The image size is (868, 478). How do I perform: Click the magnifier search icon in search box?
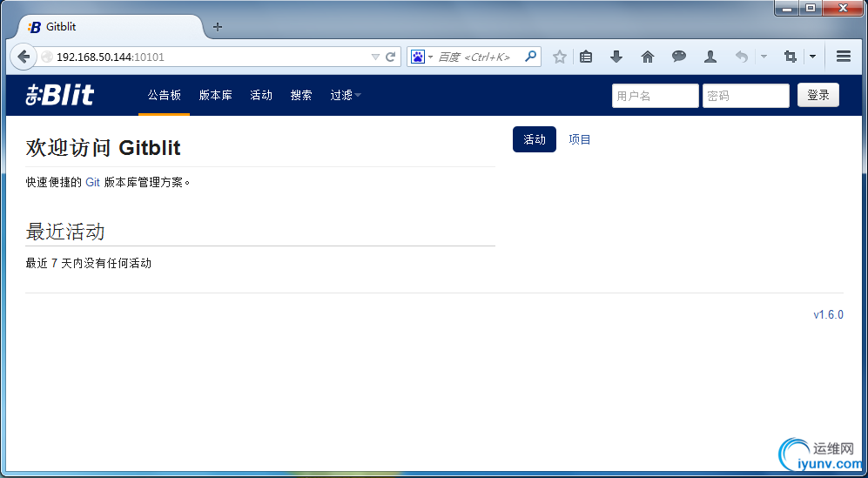[x=530, y=56]
